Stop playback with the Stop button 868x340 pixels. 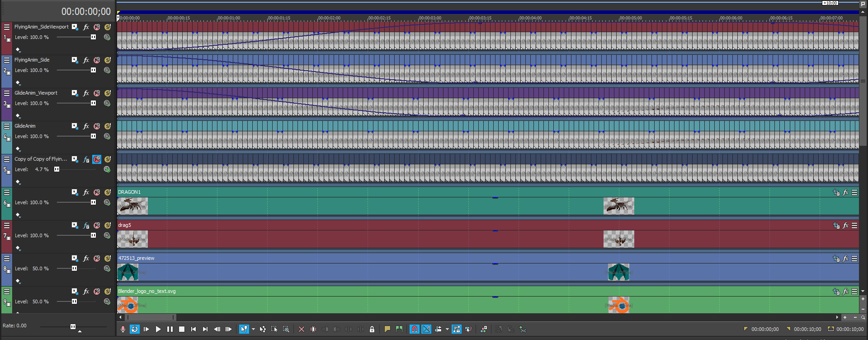pyautogui.click(x=182, y=329)
